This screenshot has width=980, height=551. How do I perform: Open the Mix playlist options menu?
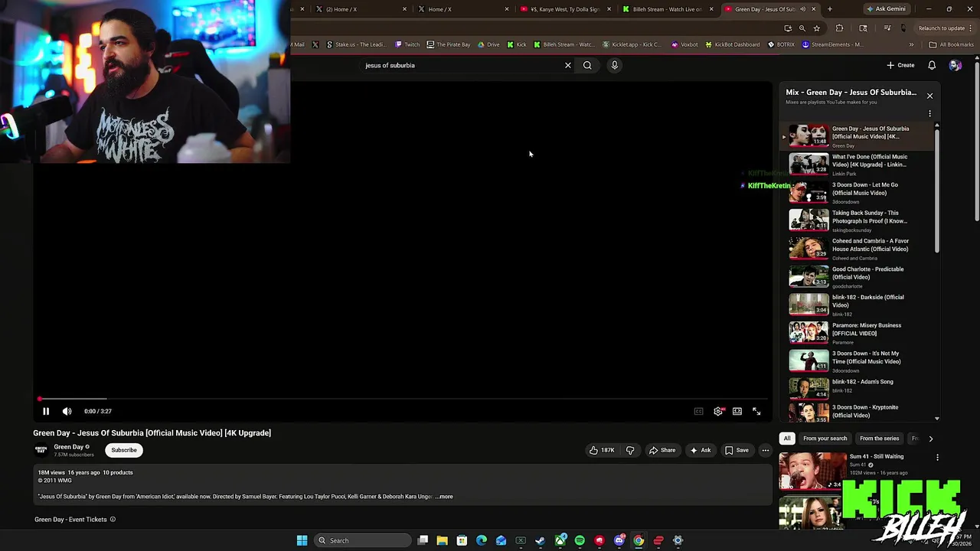[x=929, y=114]
